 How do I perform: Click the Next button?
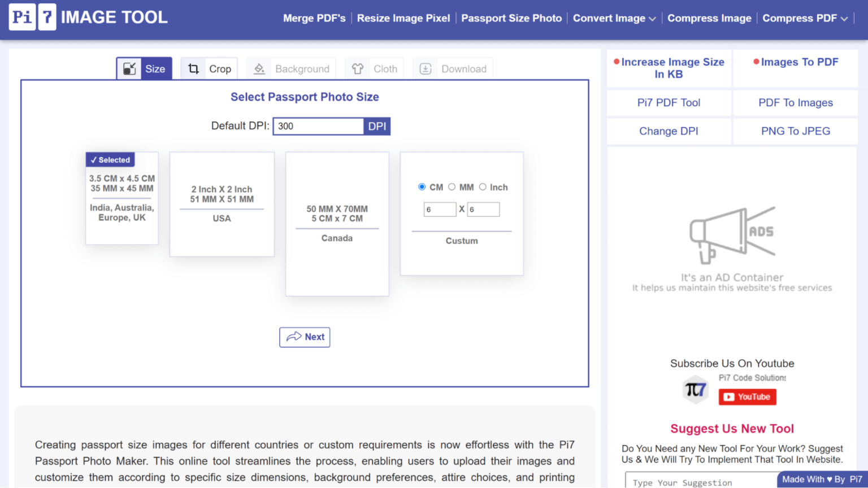[x=305, y=337]
